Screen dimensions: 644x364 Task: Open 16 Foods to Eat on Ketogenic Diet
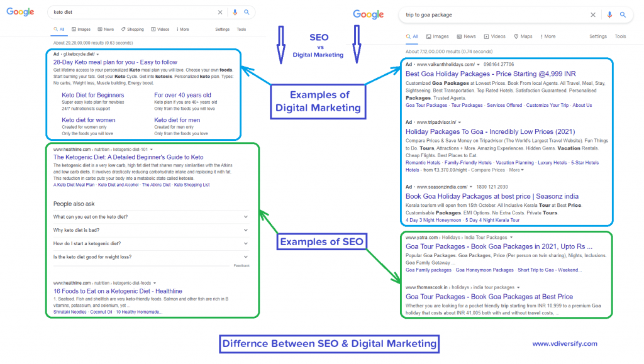[x=118, y=291]
